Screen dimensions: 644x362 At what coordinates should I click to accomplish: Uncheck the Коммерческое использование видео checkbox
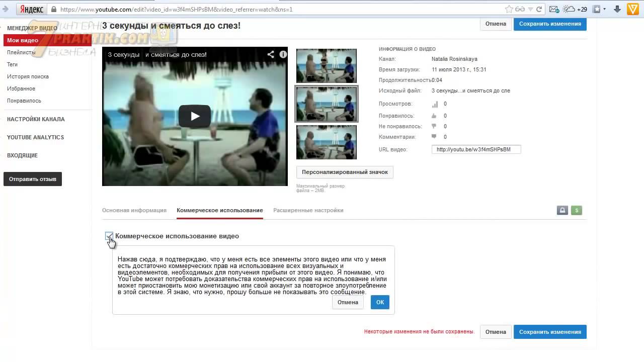(109, 236)
